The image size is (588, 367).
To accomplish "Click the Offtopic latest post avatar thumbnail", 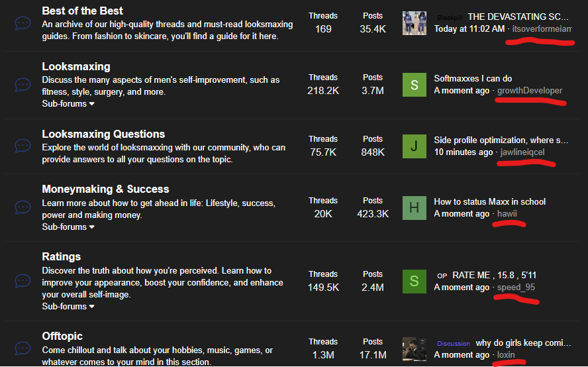I will 414,349.
